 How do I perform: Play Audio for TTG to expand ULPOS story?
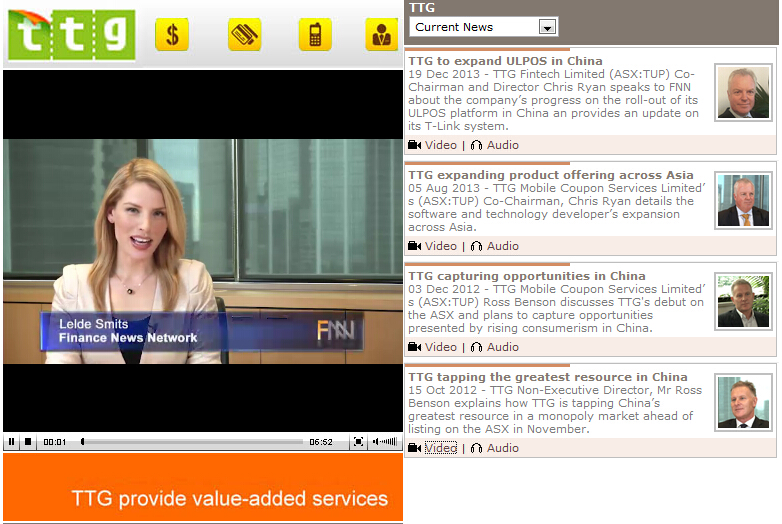tap(503, 145)
